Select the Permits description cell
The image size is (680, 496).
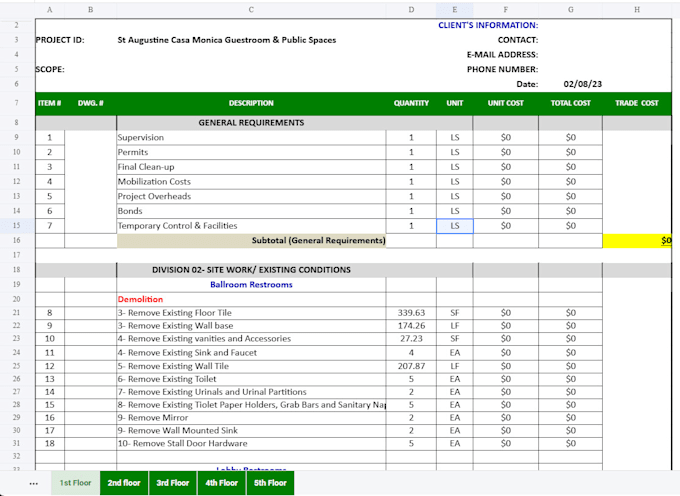[x=251, y=152]
